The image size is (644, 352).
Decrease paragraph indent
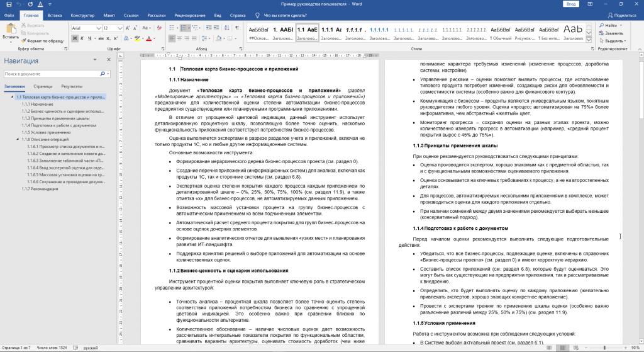(209, 28)
